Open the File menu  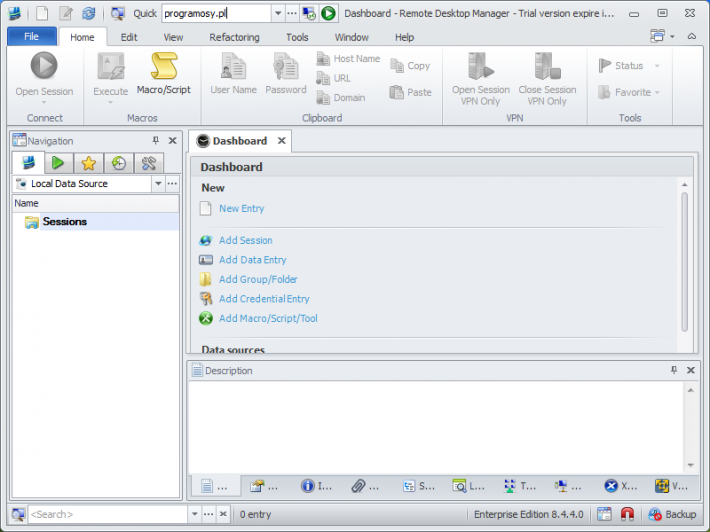tap(32, 37)
